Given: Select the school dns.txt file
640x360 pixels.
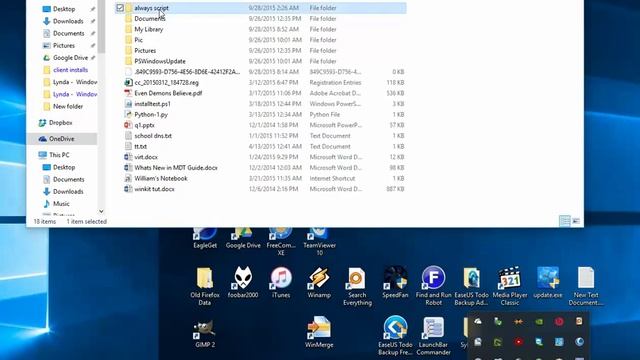Looking at the screenshot, I should 260,136.
